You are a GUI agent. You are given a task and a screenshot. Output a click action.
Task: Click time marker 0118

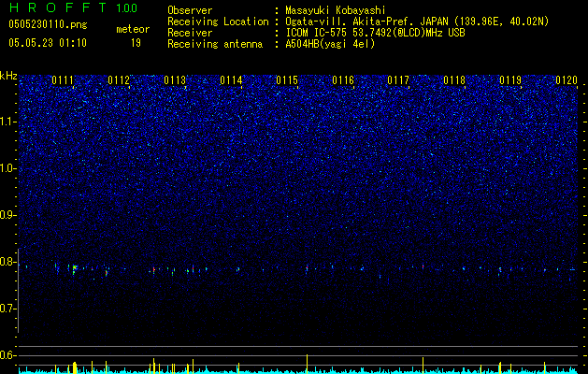point(454,80)
